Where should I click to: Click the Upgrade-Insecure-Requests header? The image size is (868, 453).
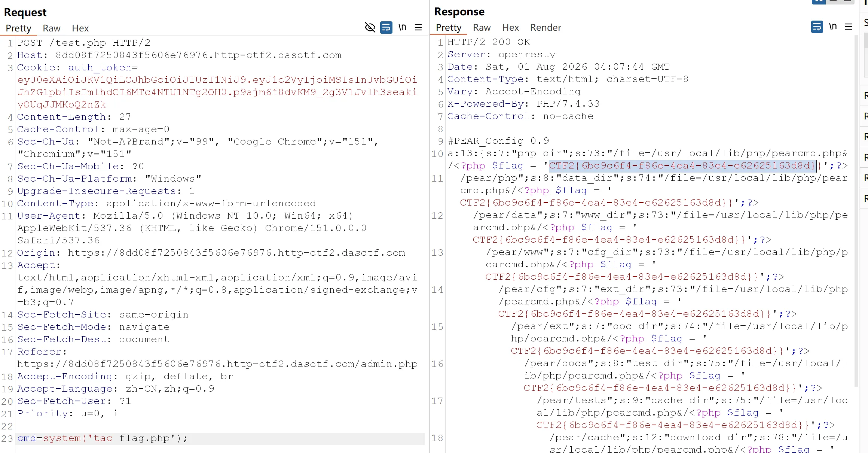(106, 191)
